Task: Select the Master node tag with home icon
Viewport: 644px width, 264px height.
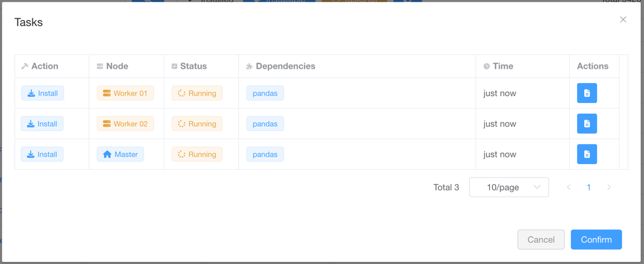Action: click(120, 154)
